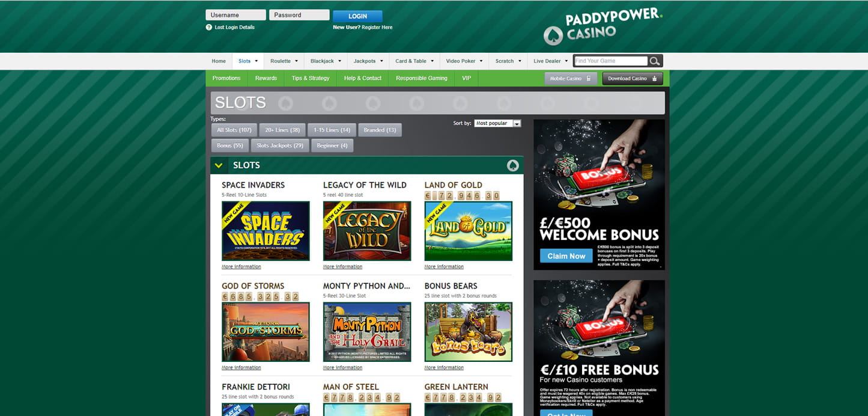Expand the Video Poker menu dropdown
Screen dimensions: 868x416
pyautogui.click(x=481, y=61)
